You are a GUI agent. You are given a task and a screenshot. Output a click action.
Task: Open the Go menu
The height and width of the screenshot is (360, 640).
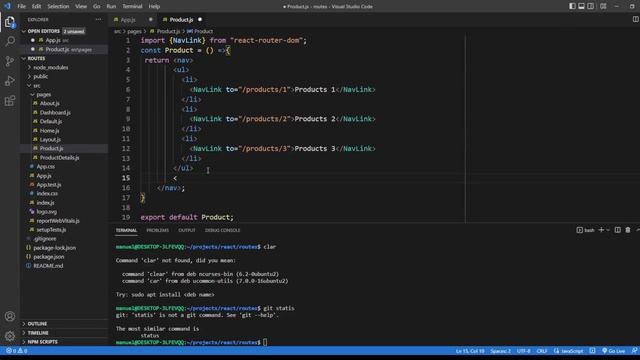[96, 6]
